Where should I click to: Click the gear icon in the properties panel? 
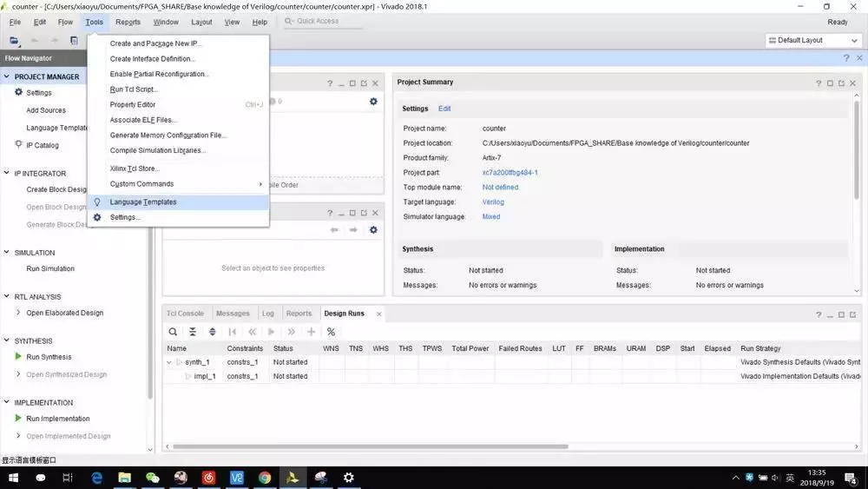coord(373,230)
